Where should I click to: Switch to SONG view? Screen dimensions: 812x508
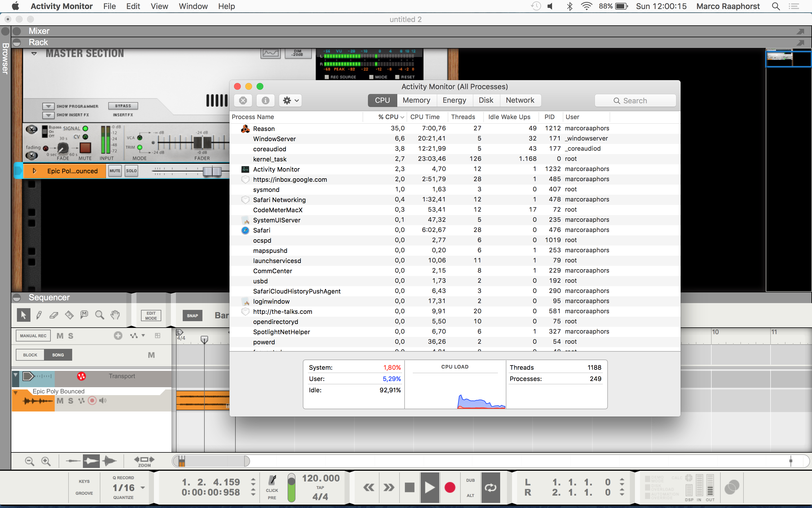[x=58, y=355]
